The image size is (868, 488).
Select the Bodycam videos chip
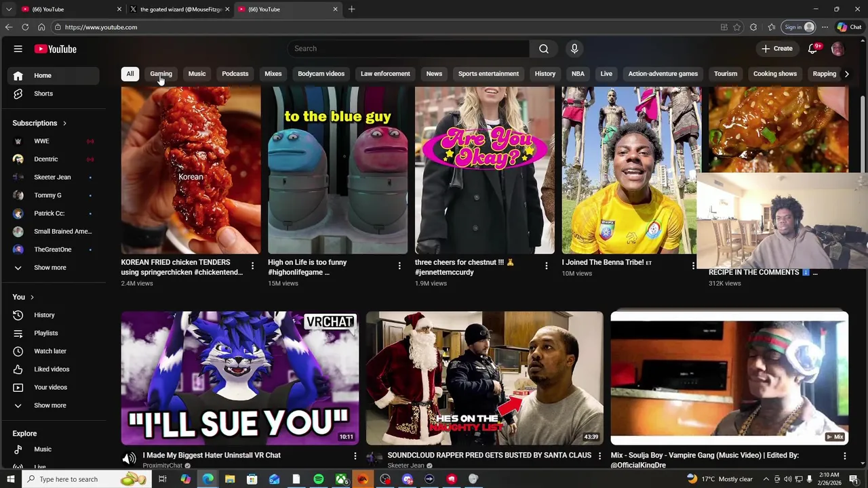pos(321,74)
